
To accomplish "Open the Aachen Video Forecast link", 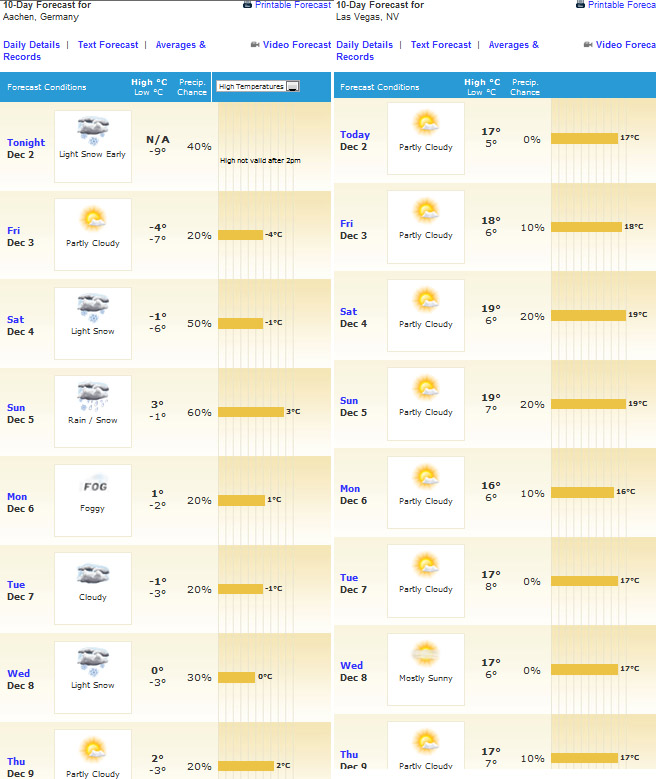I will coord(297,45).
